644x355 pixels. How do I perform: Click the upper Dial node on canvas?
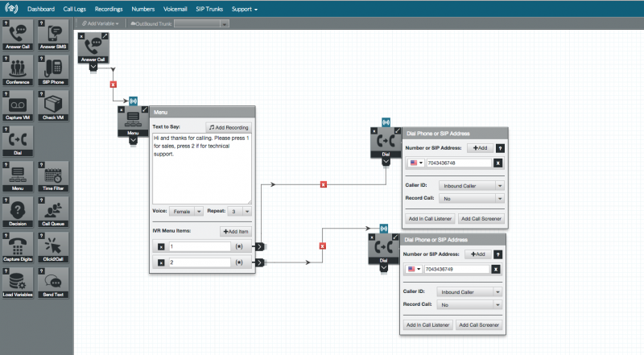point(386,142)
